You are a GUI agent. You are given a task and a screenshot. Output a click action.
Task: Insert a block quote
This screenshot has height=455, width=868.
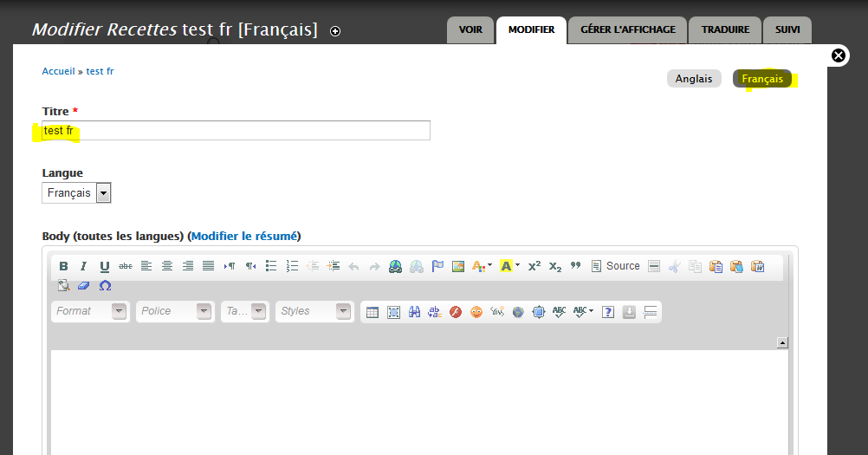pos(576,266)
